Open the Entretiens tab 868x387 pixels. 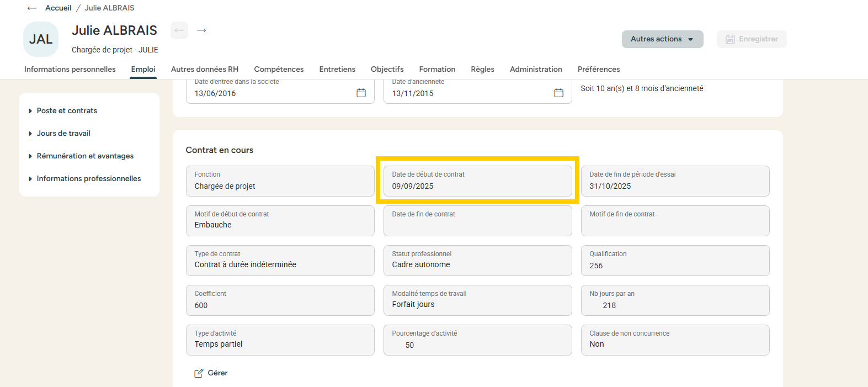pyautogui.click(x=337, y=69)
